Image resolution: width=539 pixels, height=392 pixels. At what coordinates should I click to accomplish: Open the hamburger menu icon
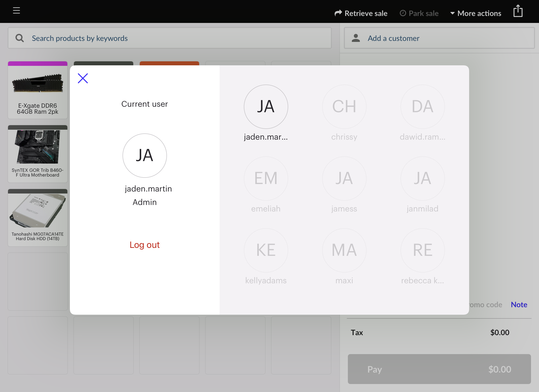click(16, 10)
